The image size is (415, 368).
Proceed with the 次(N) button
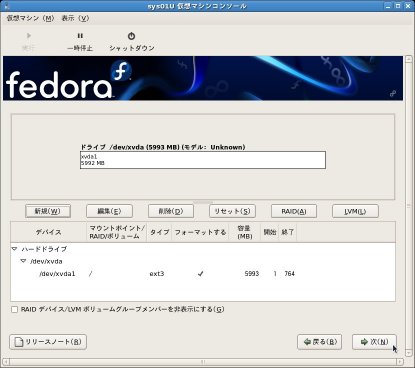pos(374,342)
